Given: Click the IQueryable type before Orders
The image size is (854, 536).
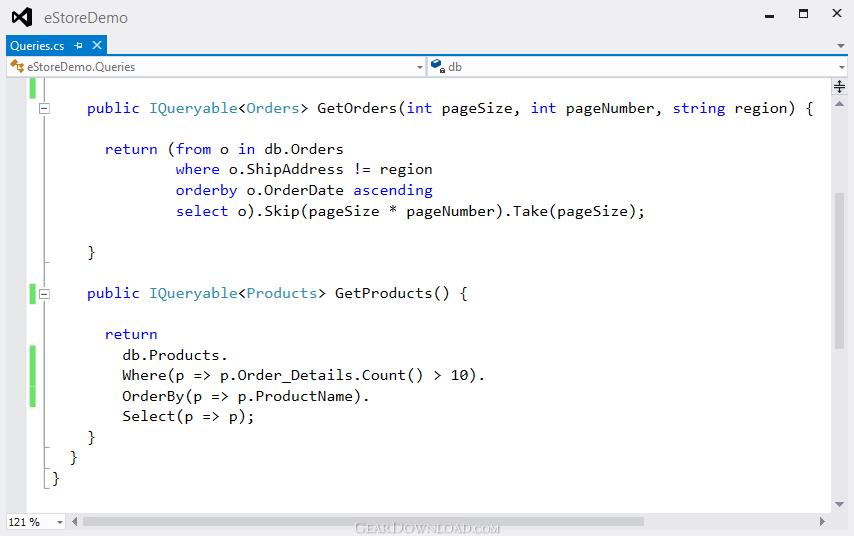Looking at the screenshot, I should pyautogui.click(x=193, y=108).
